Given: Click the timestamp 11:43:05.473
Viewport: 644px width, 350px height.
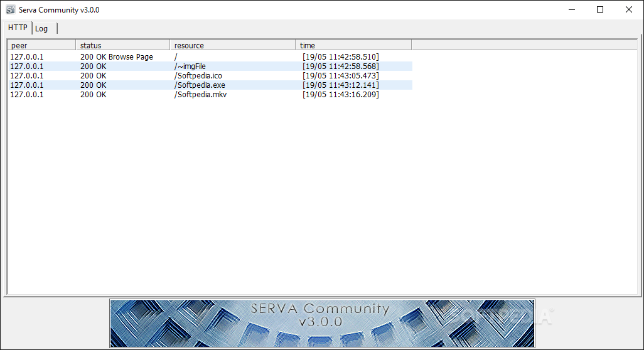Looking at the screenshot, I should (340, 75).
